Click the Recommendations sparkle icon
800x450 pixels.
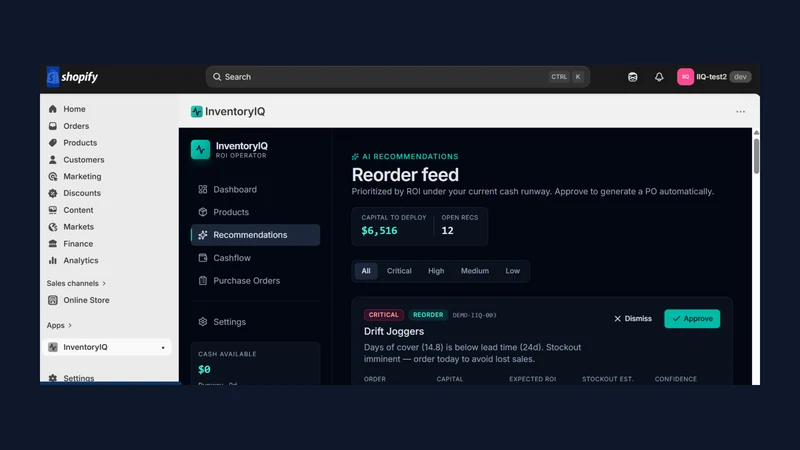coord(203,235)
